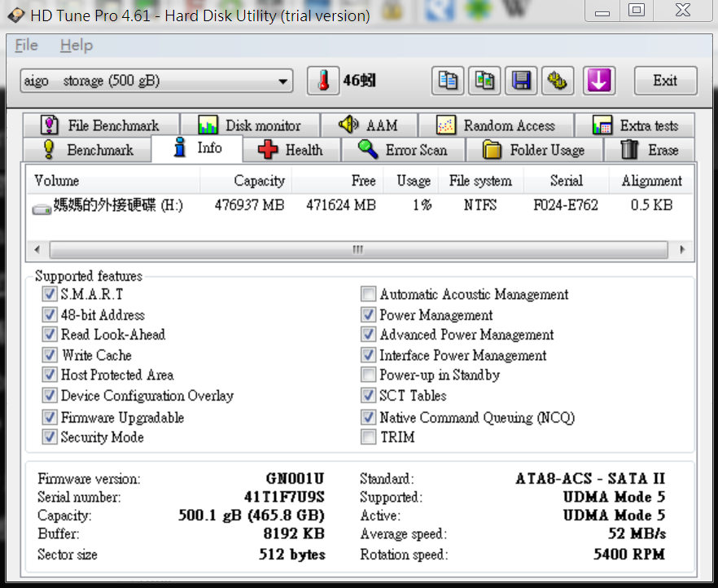Click the File system column header
This screenshot has height=588, width=718.
pos(480,181)
